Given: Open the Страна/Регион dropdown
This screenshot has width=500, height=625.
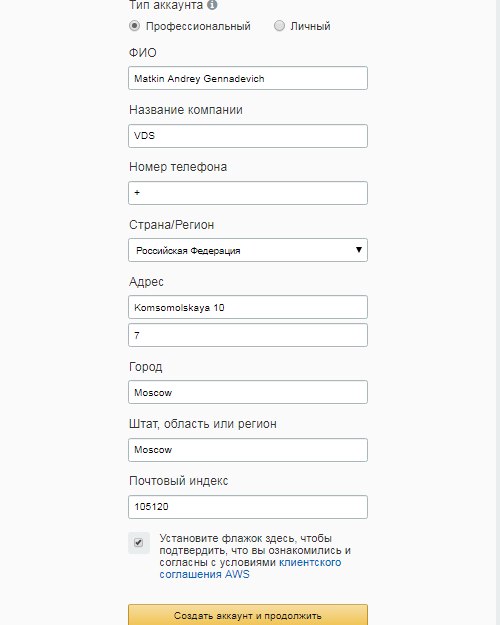Looking at the screenshot, I should coord(248,250).
